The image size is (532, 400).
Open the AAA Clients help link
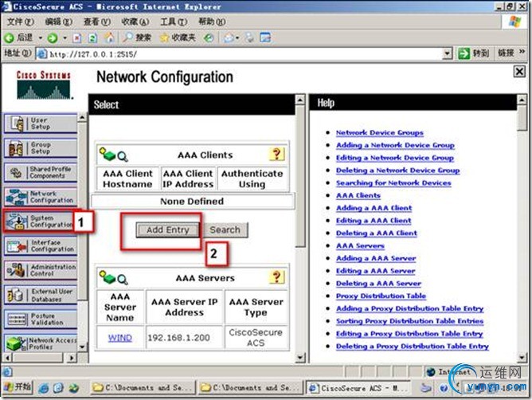(x=358, y=195)
